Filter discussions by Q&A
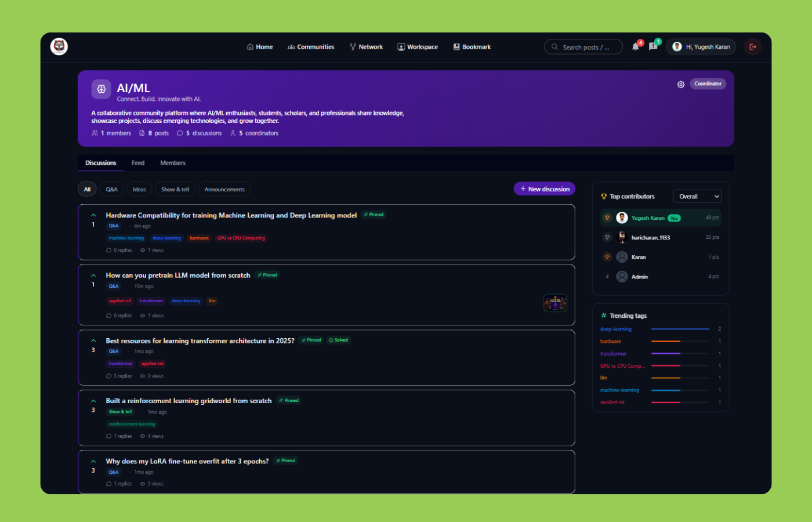The width and height of the screenshot is (812, 522). pyautogui.click(x=111, y=190)
